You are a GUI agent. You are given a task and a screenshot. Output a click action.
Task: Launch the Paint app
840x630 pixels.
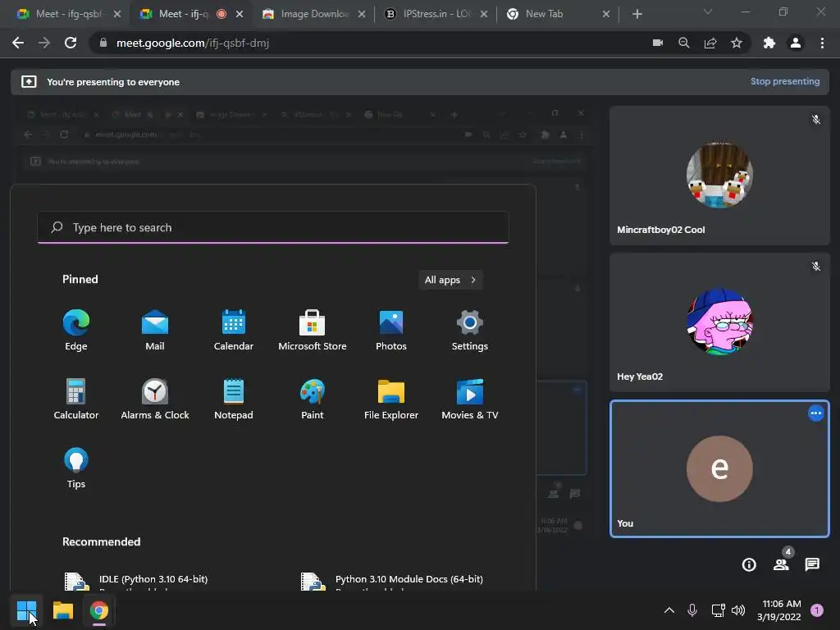coord(313,399)
